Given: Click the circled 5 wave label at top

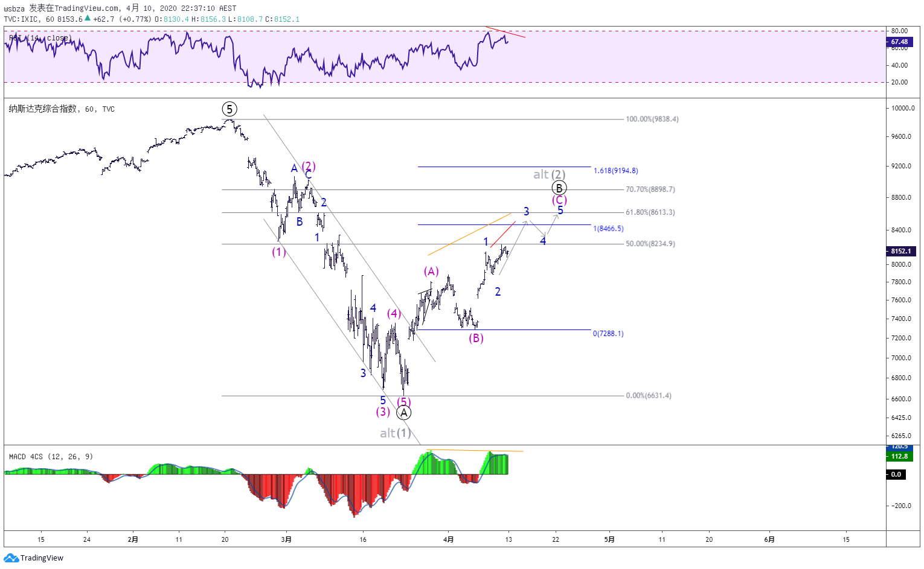Looking at the screenshot, I should point(229,109).
